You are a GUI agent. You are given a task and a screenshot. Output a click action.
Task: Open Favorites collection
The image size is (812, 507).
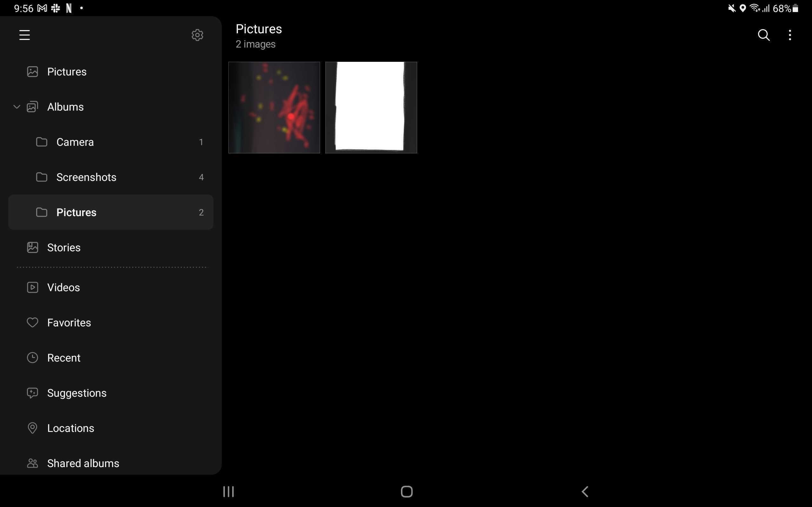coord(69,323)
